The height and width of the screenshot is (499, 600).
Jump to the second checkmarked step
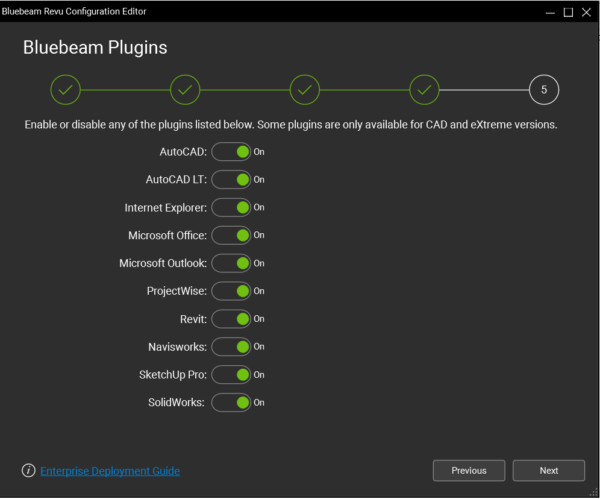(185, 90)
